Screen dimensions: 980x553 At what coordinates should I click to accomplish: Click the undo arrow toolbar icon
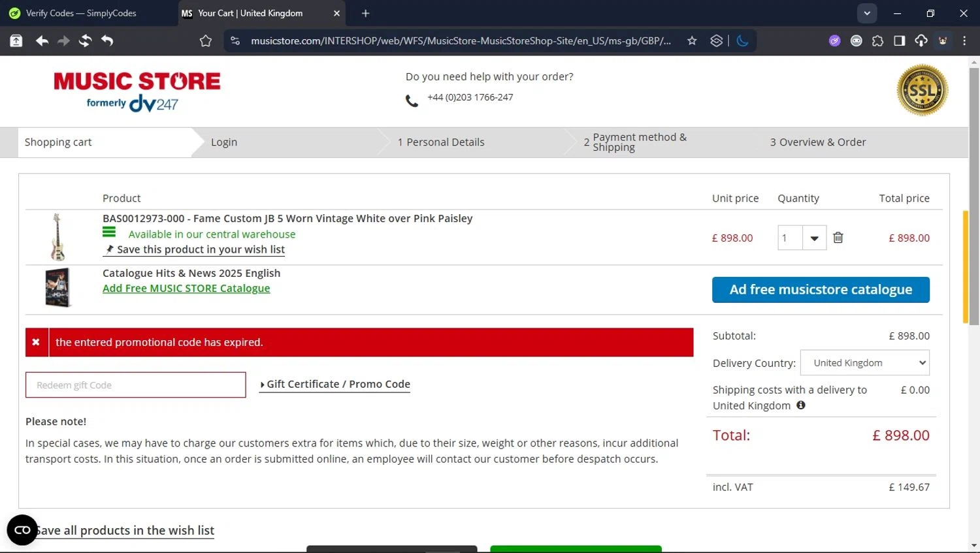tap(107, 40)
